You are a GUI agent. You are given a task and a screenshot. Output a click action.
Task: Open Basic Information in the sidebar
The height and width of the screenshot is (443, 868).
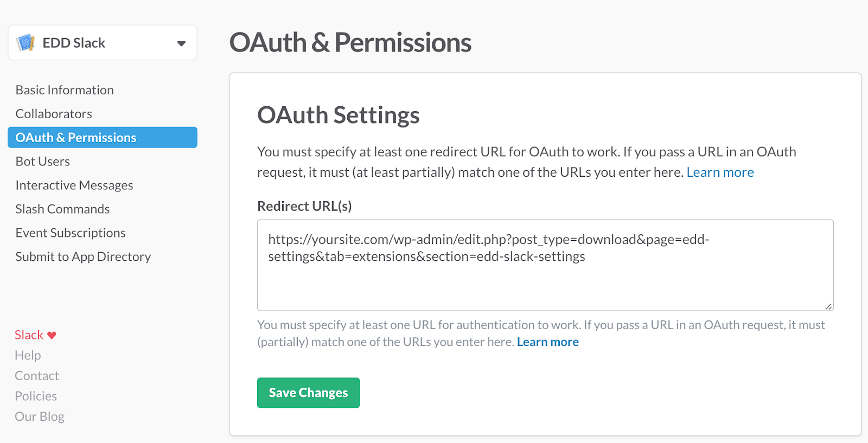[65, 90]
